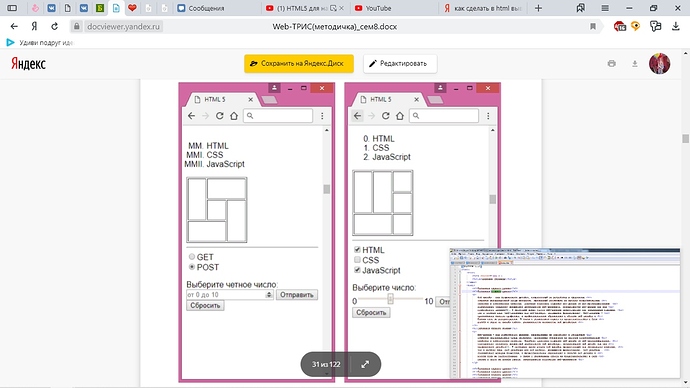
Task: Click the Редактировать button
Action: (400, 63)
